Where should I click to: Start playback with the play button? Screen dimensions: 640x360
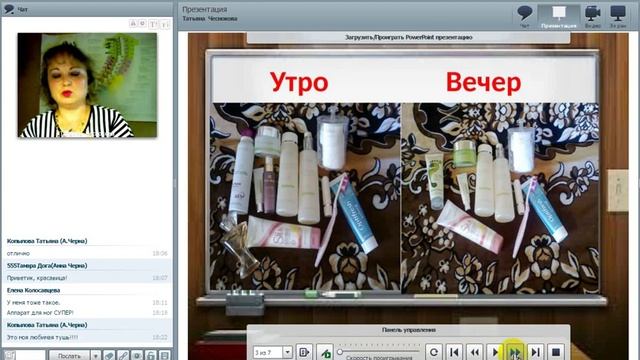click(x=495, y=352)
